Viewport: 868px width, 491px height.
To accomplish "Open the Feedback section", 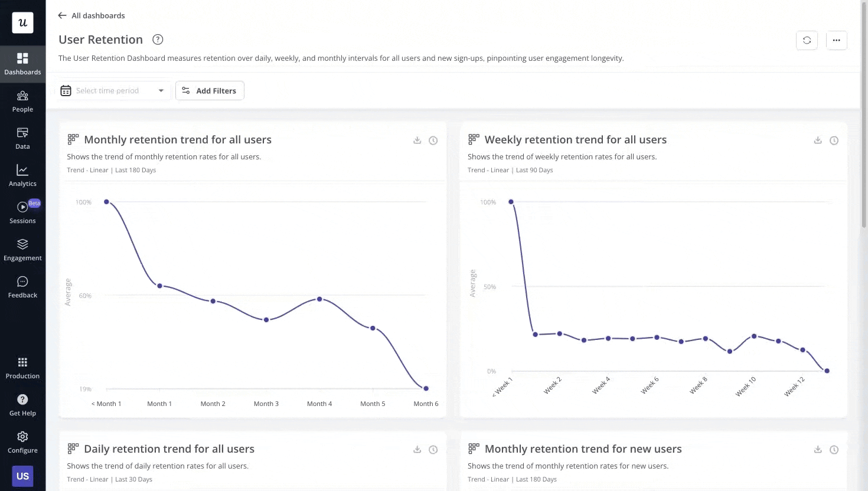I will [22, 286].
